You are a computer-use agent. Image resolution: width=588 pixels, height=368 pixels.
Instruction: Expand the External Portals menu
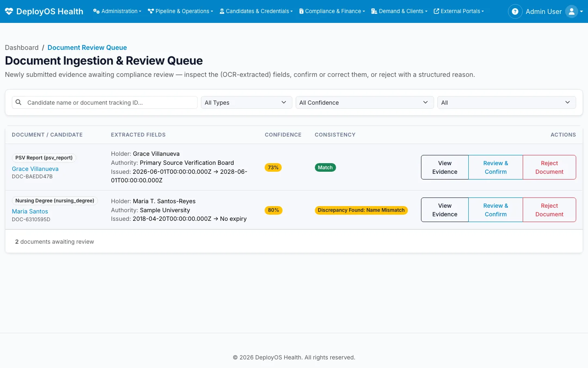coord(459,11)
